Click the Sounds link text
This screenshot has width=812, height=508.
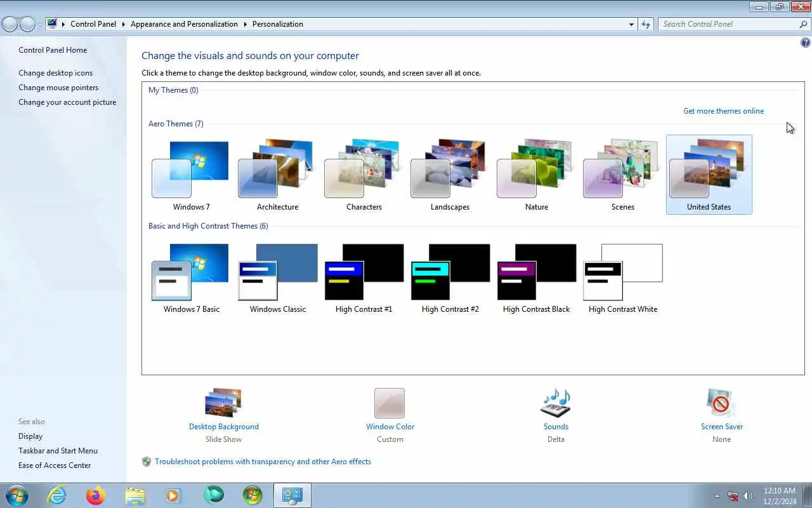coord(556,427)
